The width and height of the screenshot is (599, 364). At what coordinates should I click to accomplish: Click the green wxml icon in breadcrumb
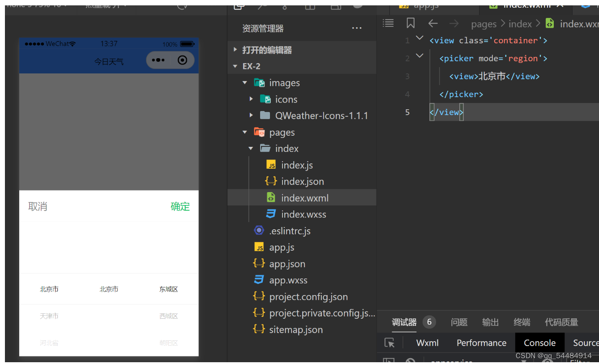tap(549, 23)
